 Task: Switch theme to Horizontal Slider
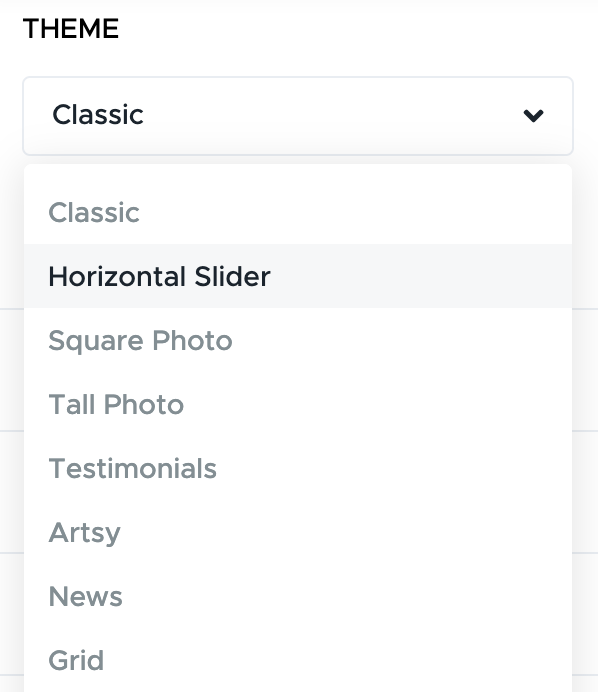tap(298, 276)
